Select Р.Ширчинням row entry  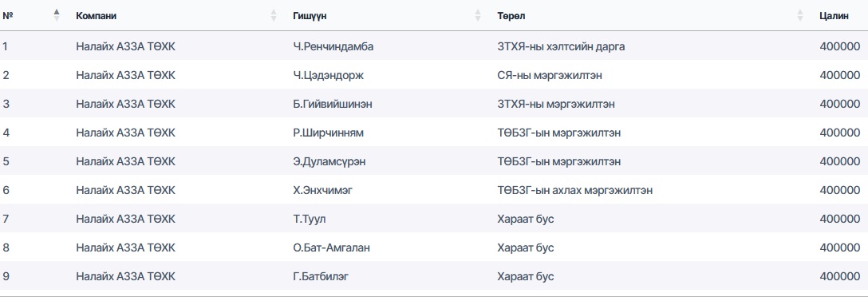(x=328, y=133)
